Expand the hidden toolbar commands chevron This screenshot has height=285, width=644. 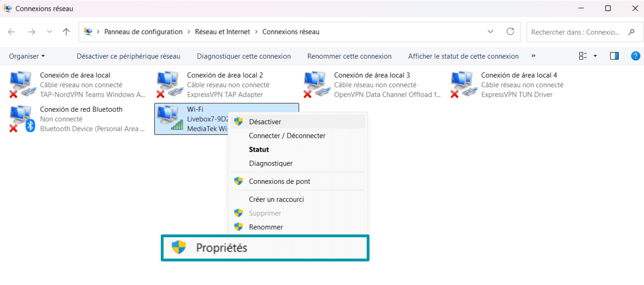click(533, 56)
